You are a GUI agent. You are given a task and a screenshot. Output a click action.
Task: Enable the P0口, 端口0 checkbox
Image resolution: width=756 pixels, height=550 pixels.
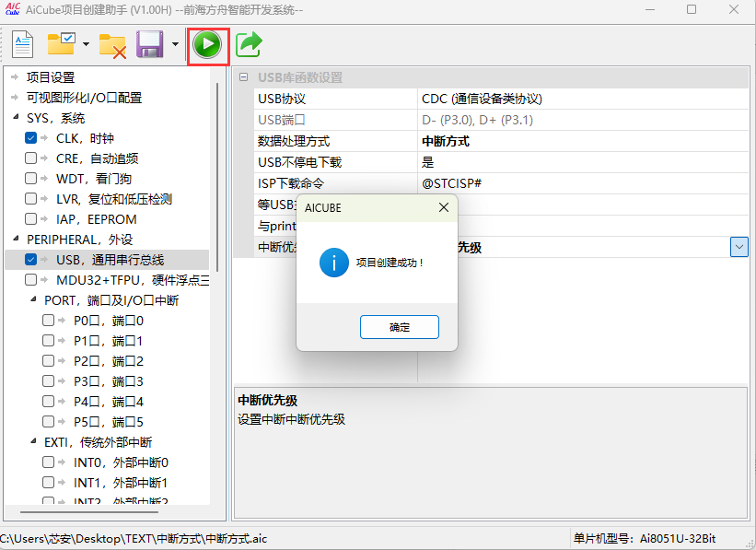click(48, 321)
